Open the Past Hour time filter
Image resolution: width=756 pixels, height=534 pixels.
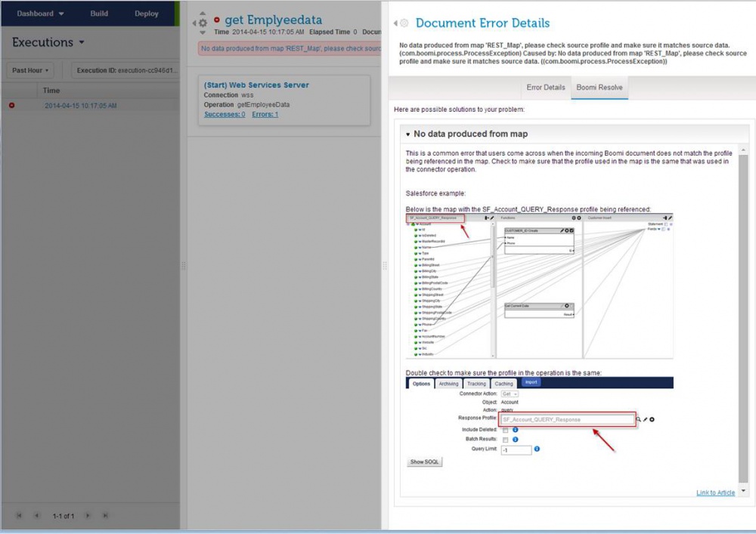tap(30, 70)
